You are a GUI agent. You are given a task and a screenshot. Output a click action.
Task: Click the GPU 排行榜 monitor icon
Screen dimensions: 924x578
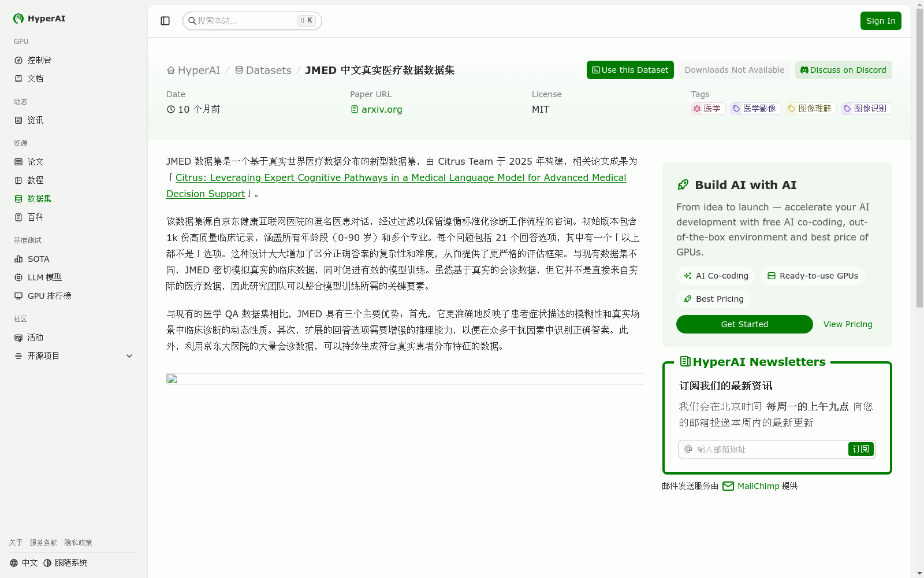pyautogui.click(x=18, y=296)
